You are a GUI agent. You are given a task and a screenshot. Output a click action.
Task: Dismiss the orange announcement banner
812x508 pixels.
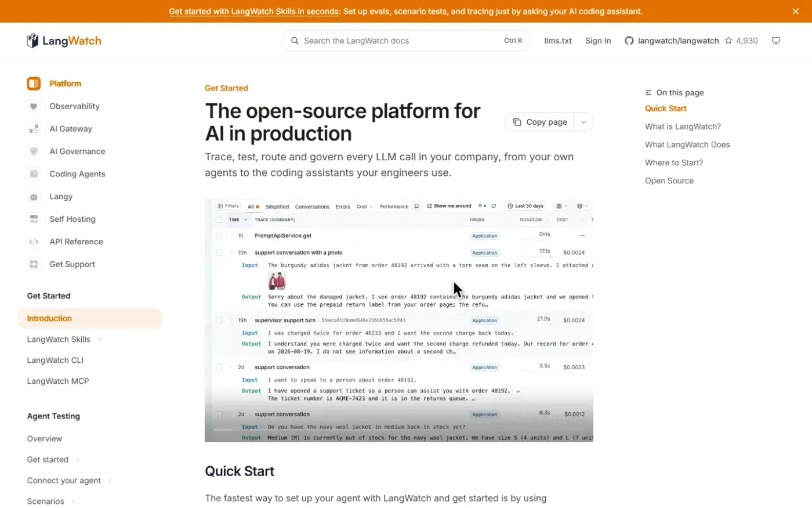pyautogui.click(x=796, y=11)
